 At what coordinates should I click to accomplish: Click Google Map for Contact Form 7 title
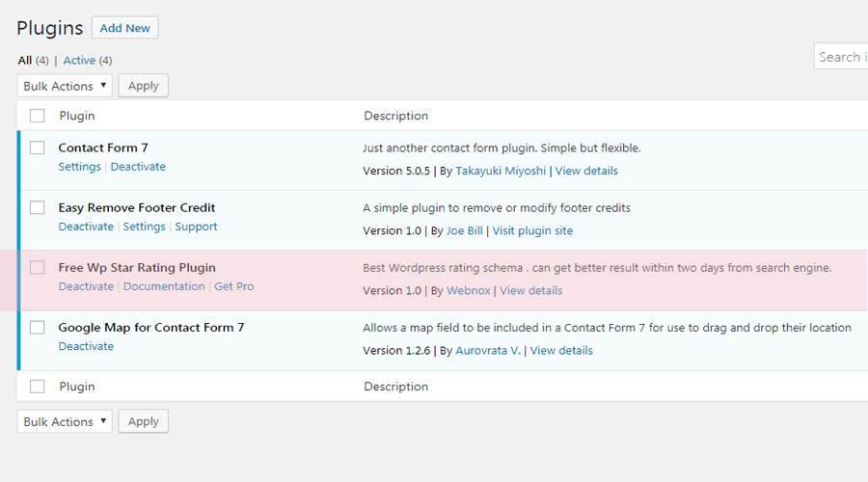tap(151, 327)
